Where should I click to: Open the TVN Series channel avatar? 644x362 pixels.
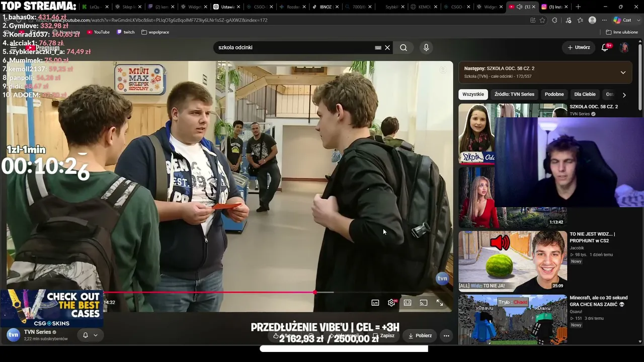(13, 335)
